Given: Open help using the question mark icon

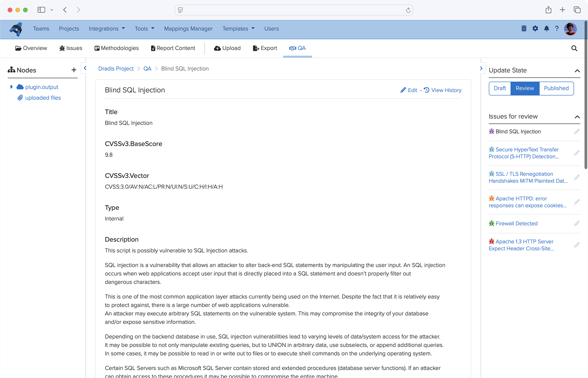Looking at the screenshot, I should (x=557, y=28).
